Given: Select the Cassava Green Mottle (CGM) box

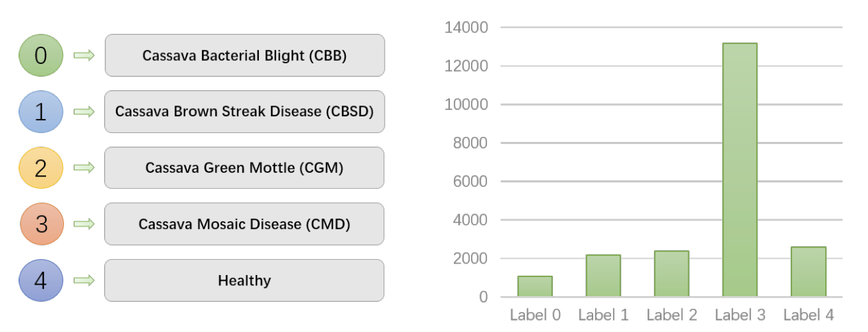Looking at the screenshot, I should (x=244, y=168).
